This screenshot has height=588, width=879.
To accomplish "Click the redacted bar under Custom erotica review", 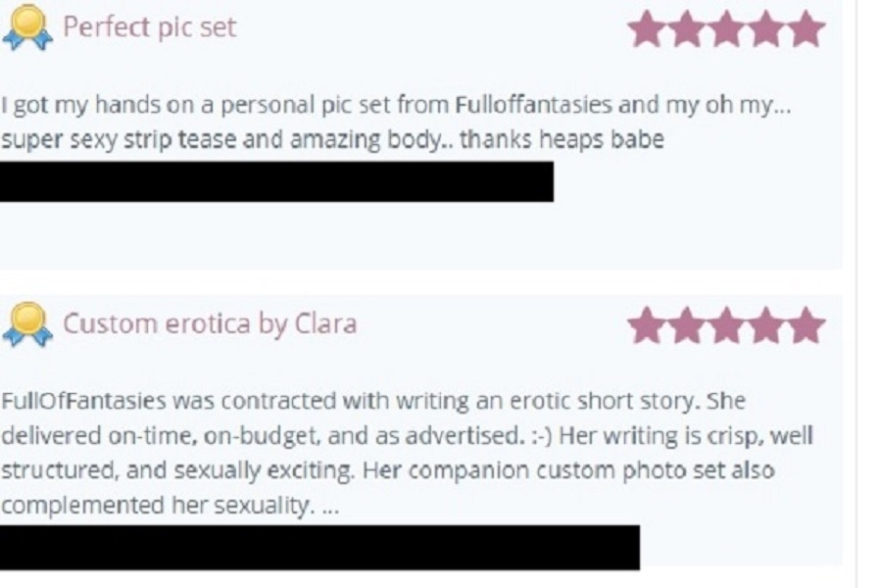I will (319, 548).
